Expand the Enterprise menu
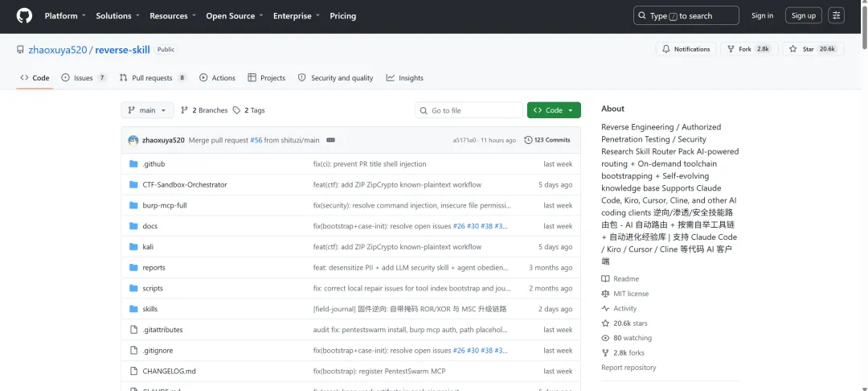 297,15
